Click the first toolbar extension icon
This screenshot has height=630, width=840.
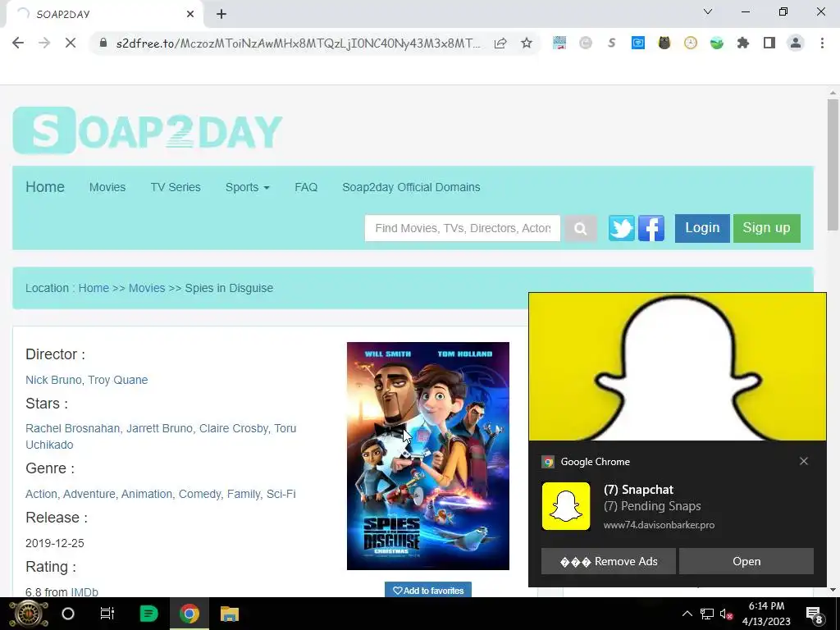pyautogui.click(x=559, y=43)
